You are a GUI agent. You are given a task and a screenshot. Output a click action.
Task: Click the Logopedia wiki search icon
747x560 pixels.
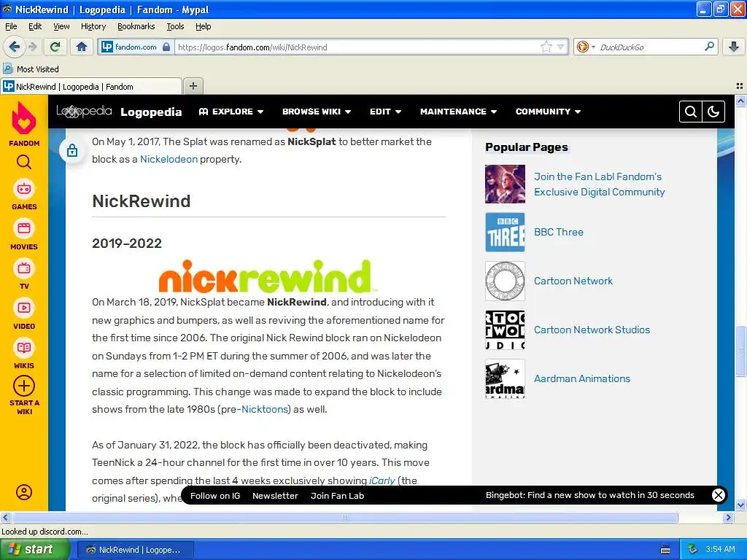pyautogui.click(x=691, y=112)
